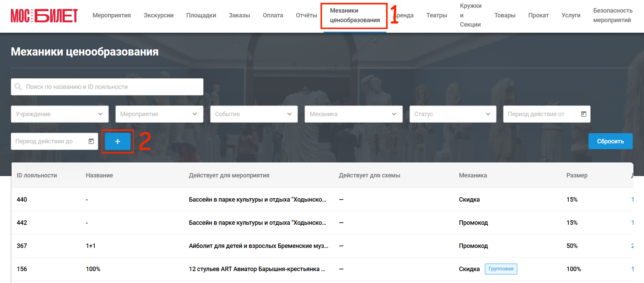This screenshot has height=283, width=644.
Task: Click the search magnifier icon
Action: click(18, 87)
